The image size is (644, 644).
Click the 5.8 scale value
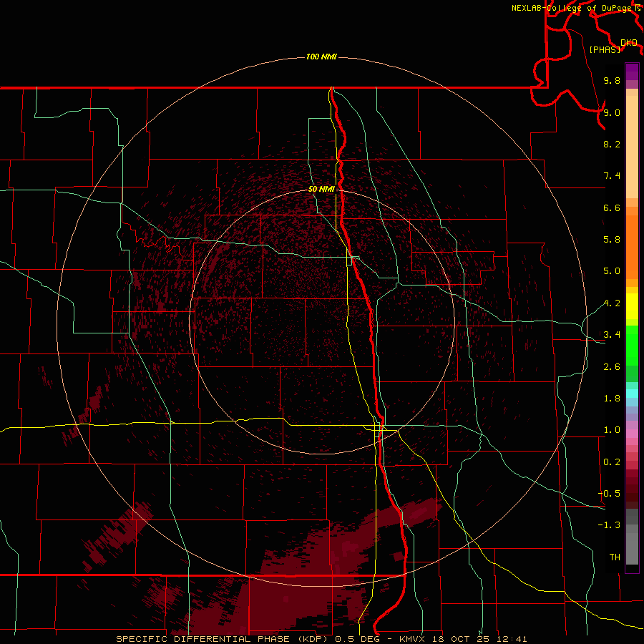point(612,240)
